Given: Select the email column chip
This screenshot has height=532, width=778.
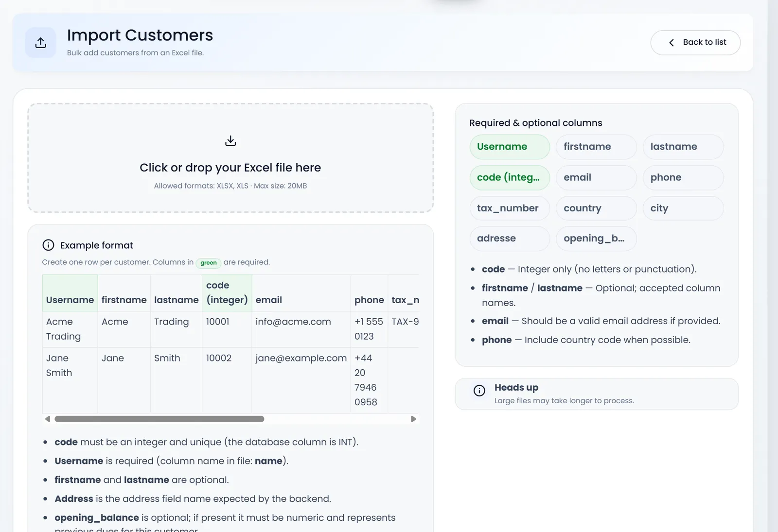Looking at the screenshot, I should point(596,177).
